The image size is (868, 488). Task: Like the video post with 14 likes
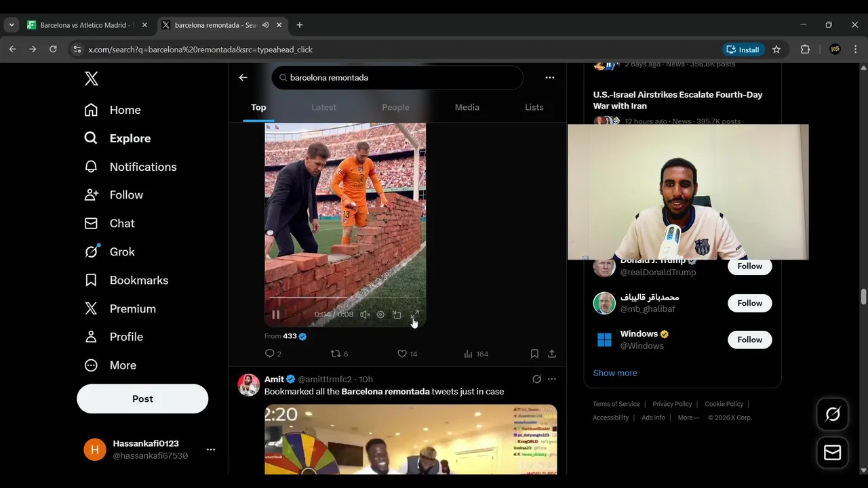pyautogui.click(x=407, y=354)
